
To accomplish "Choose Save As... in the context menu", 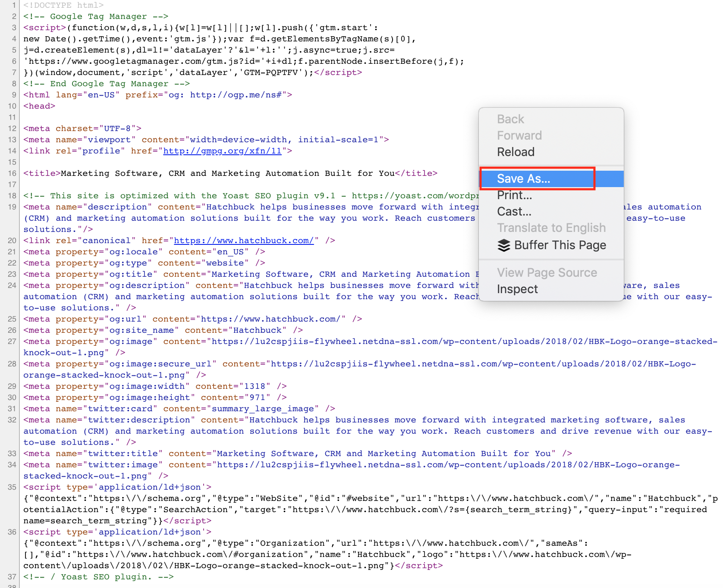I will (551, 179).
